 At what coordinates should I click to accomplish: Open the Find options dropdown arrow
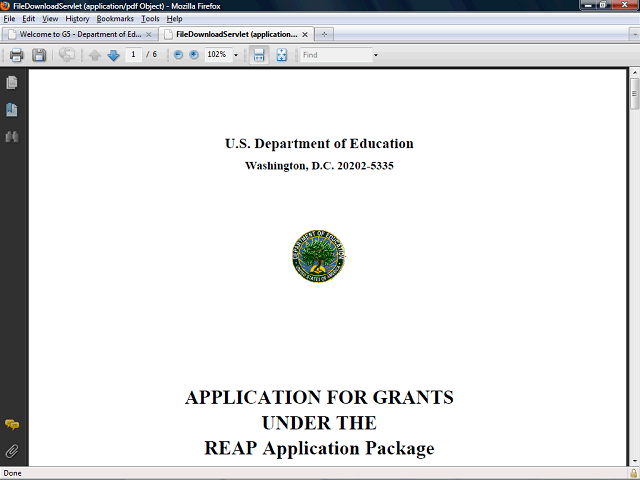tap(376, 55)
